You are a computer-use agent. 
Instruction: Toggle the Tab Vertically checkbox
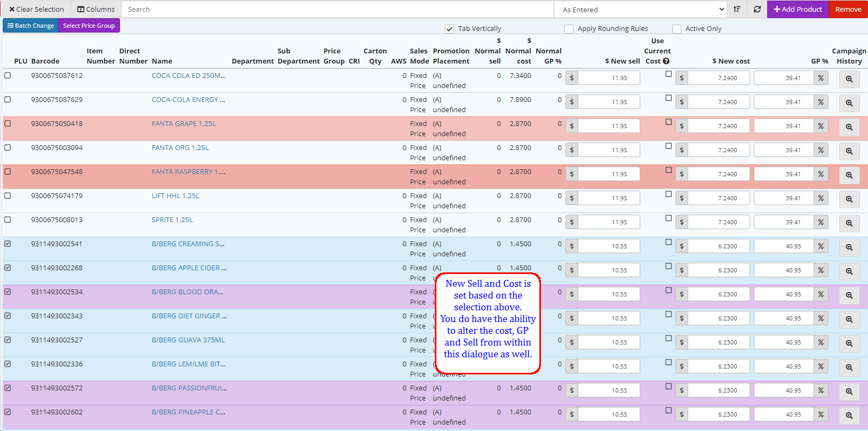tap(449, 29)
